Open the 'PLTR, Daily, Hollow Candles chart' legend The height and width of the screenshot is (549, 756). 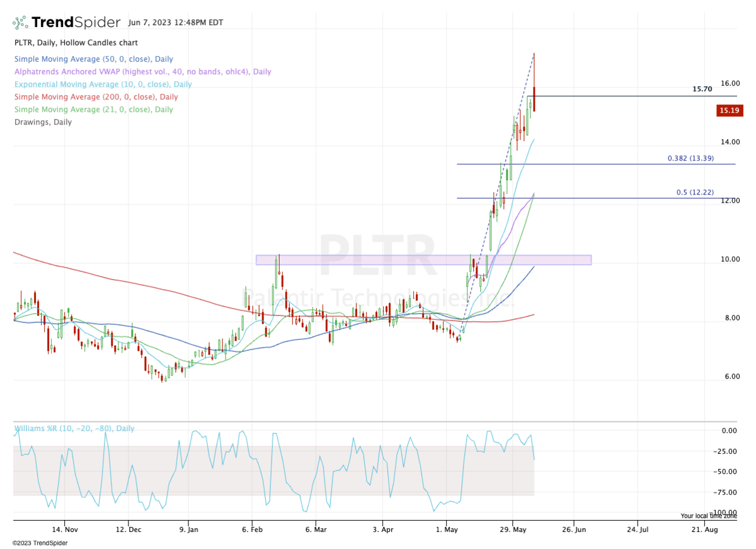(x=76, y=42)
